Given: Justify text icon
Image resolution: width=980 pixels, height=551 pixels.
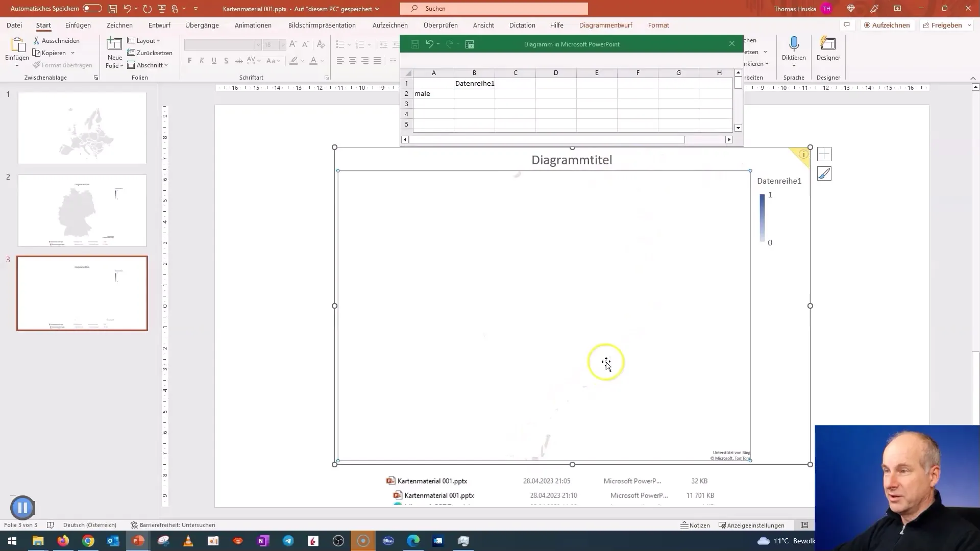Looking at the screenshot, I should (x=377, y=61).
